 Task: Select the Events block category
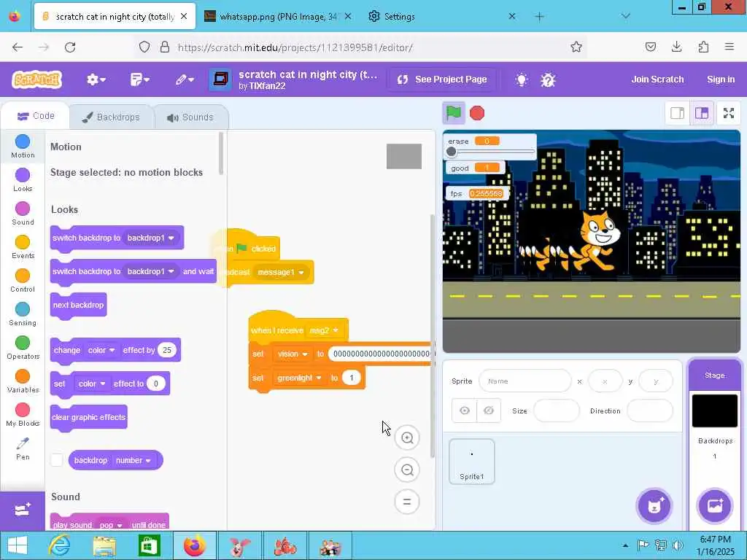click(x=23, y=246)
